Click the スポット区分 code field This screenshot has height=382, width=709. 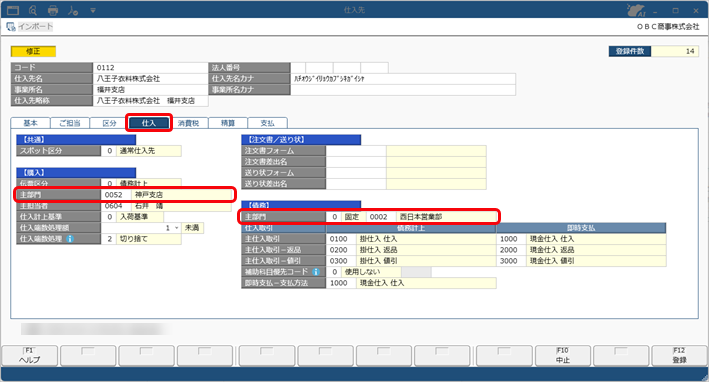[x=108, y=151]
